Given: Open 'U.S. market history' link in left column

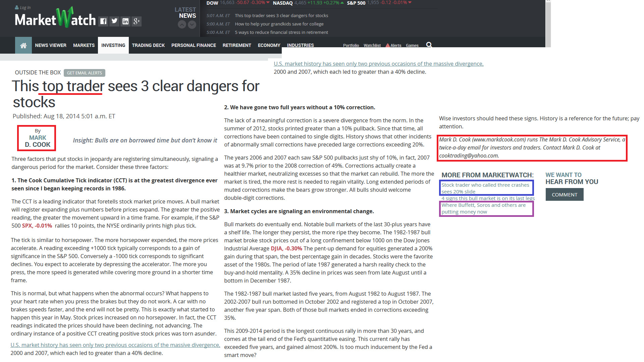Looking at the screenshot, I should click(x=115, y=345).
